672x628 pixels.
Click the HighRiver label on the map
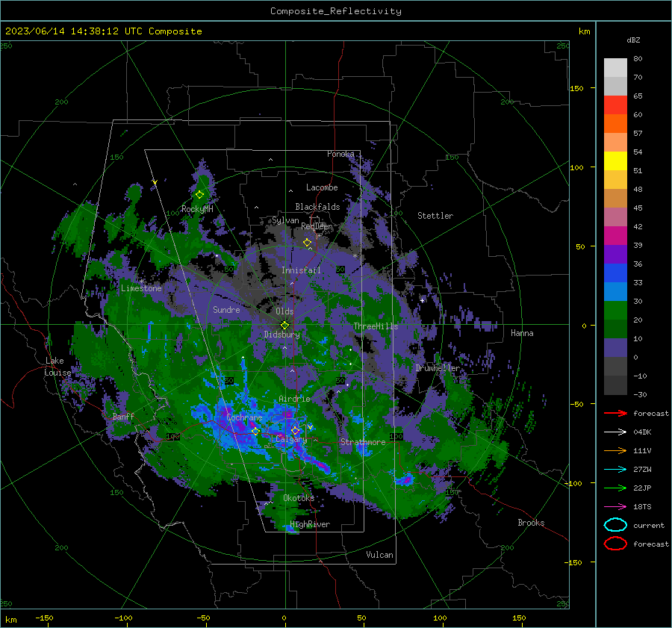pyautogui.click(x=310, y=524)
